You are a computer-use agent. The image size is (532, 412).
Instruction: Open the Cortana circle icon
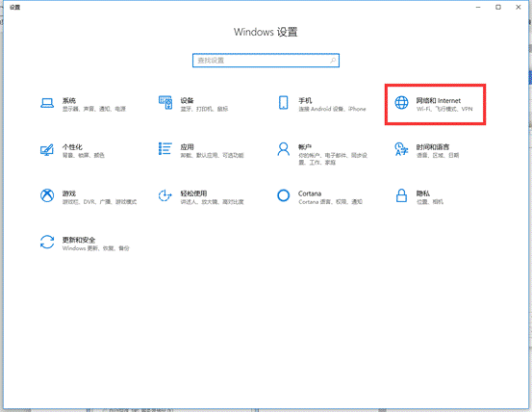coord(283,195)
